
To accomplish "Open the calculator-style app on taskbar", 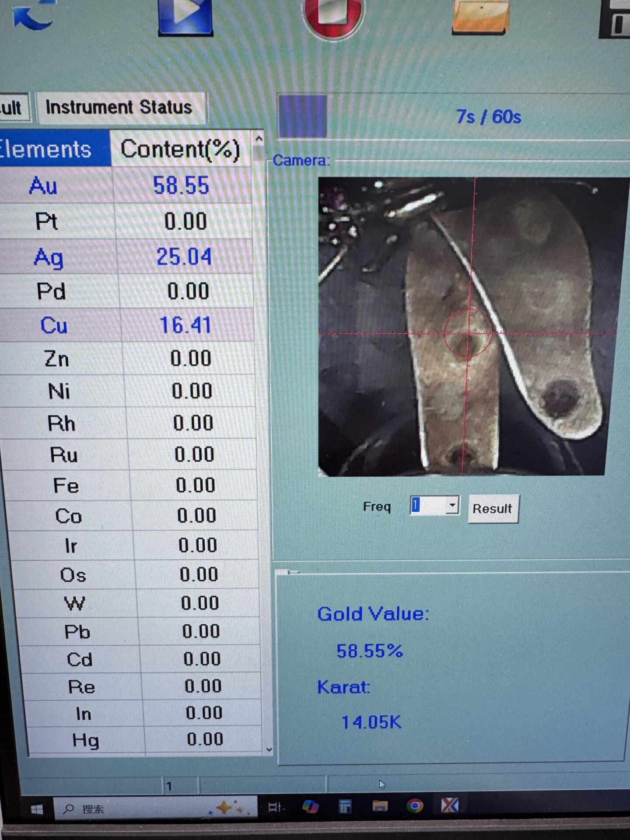I will pos(345,806).
